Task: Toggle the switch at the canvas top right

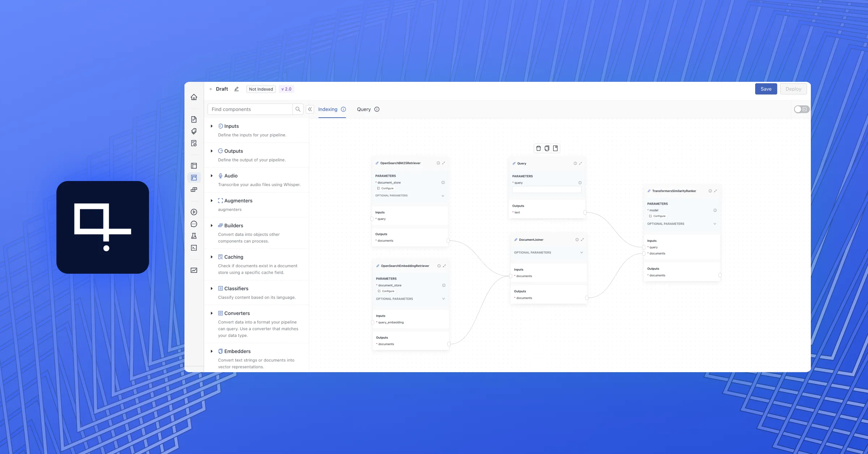Action: [801, 109]
